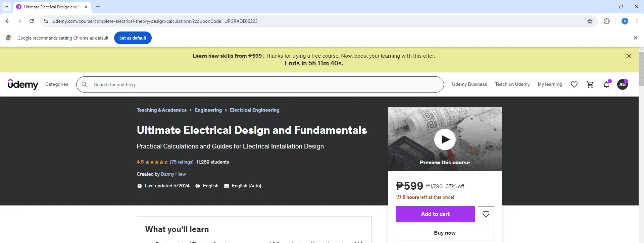This screenshot has width=644, height=243.
Task: Go back to the previous page
Action: click(x=7, y=21)
